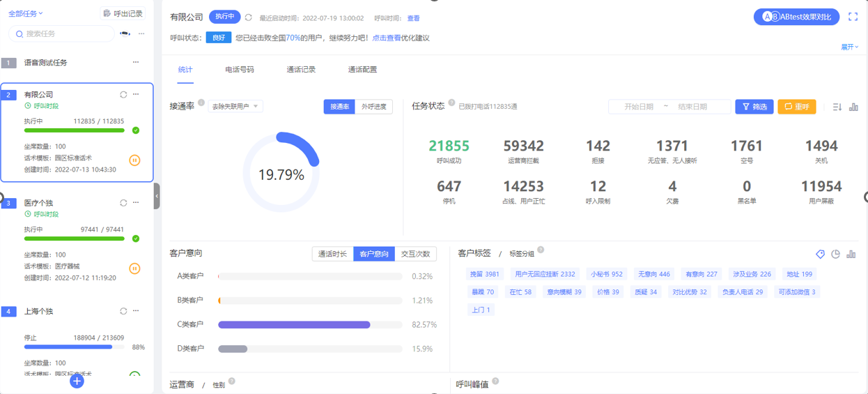Viewport: 868px width, 394px height.
Task: Open the 全部任务 dropdown
Action: point(26,13)
